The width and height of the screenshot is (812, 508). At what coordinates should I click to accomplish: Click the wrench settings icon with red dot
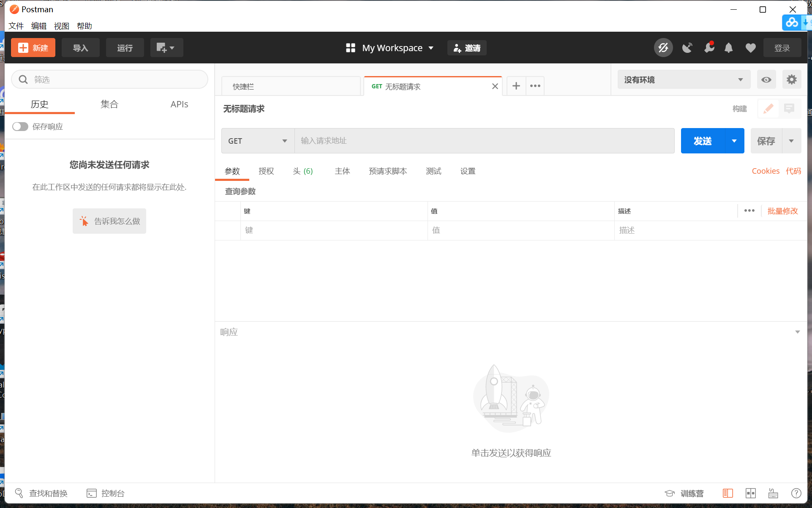click(x=709, y=48)
